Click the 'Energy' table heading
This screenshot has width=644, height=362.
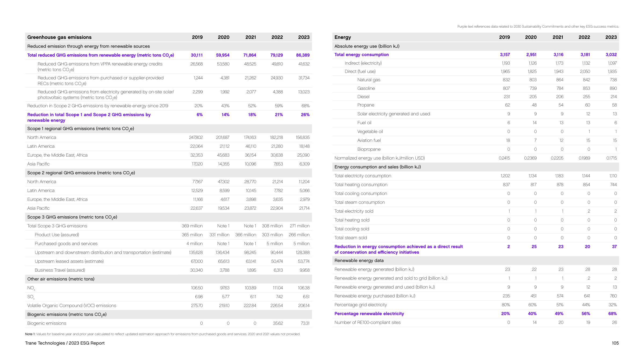click(x=343, y=37)
